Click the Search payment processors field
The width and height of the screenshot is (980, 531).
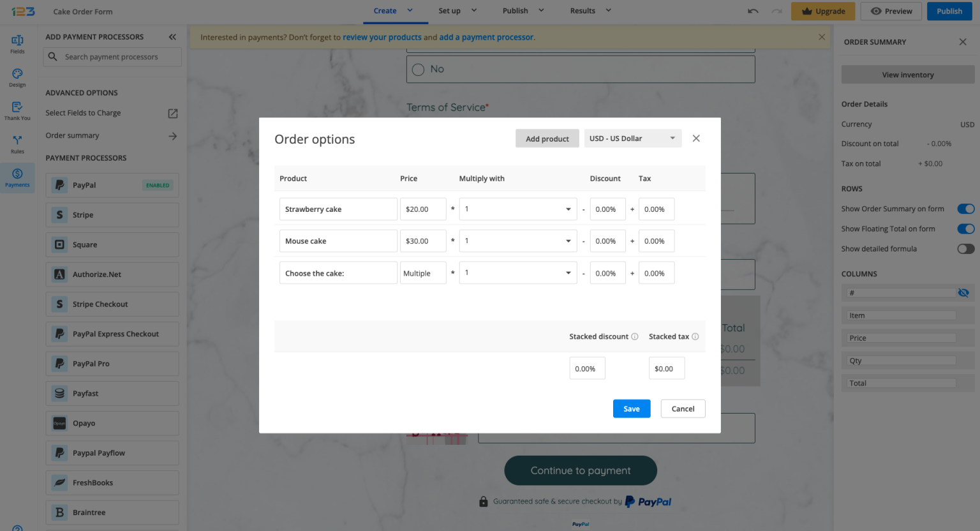[112, 57]
